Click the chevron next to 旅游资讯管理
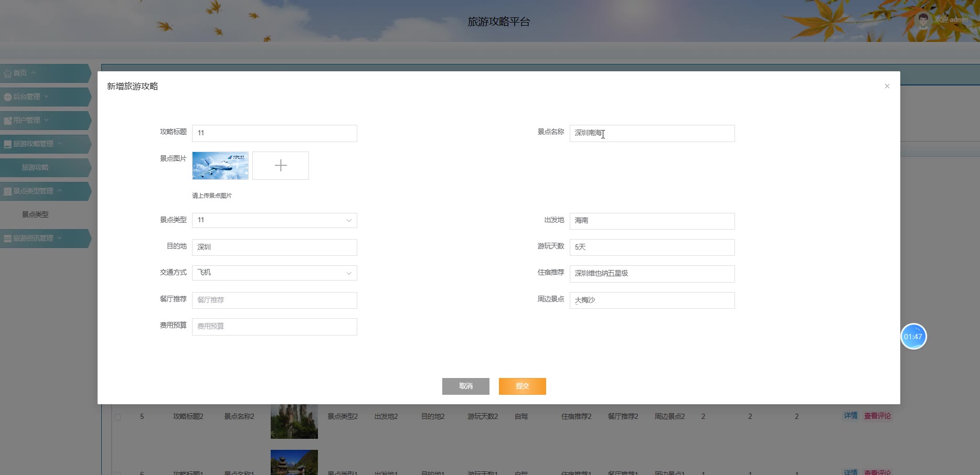Viewport: 980px width, 475px height. tap(59, 238)
